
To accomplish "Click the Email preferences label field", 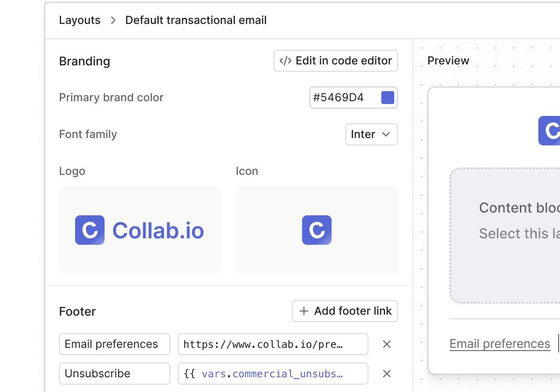I will (114, 344).
